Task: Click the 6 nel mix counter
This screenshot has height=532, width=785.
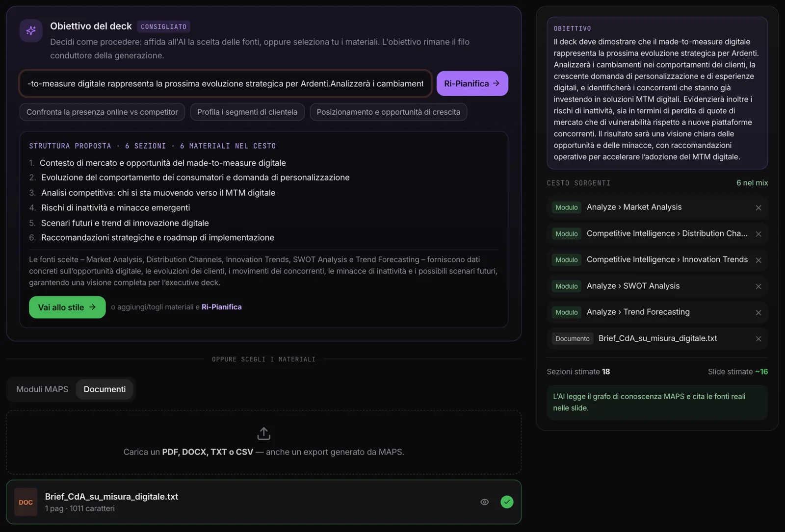Action: tap(752, 183)
